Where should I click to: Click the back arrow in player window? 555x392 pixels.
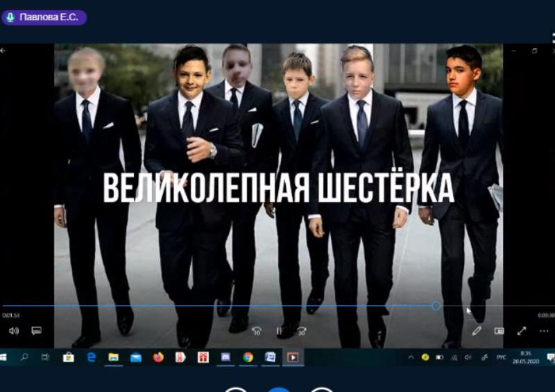[3, 51]
